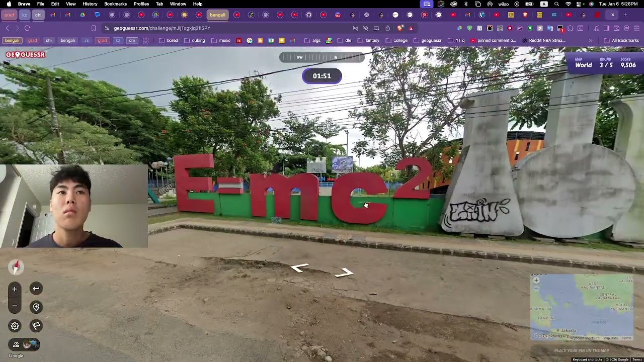The height and width of the screenshot is (362, 644).
Task: Zoom out with the minus button
Action: [15, 305]
